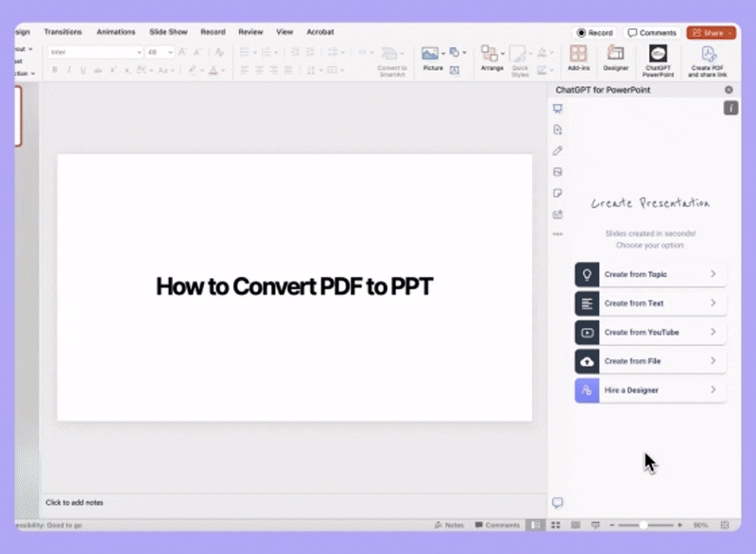Select the pencil icon in the ChatGPT sidebar

pos(558,150)
